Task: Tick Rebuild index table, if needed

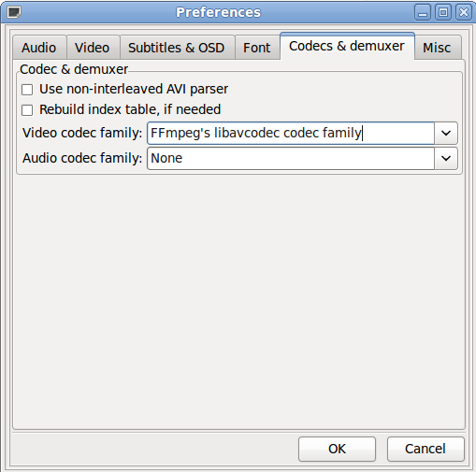Action: tap(27, 110)
